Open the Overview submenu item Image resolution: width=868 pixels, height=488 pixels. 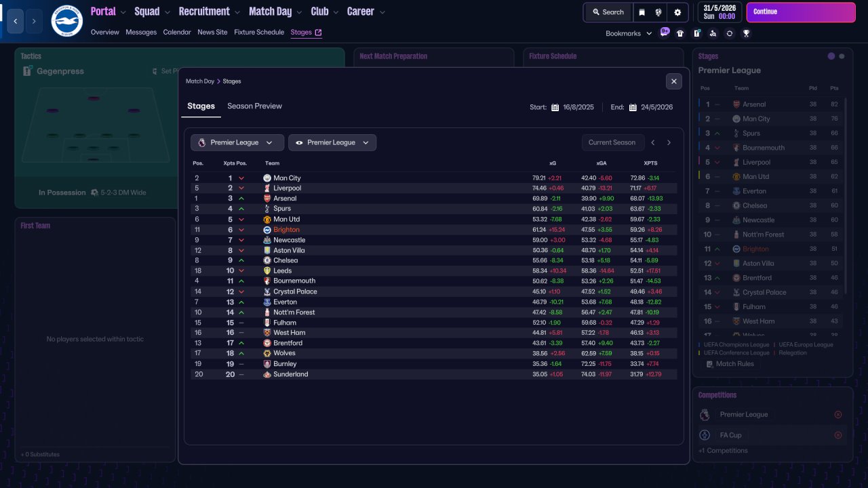point(104,33)
